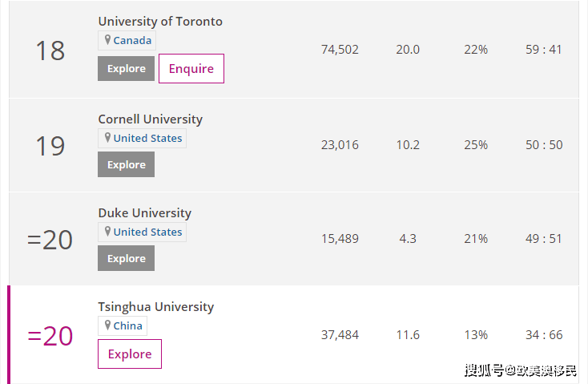Click the location pin icon beside Canada
This screenshot has height=384, width=588.
[x=107, y=39]
